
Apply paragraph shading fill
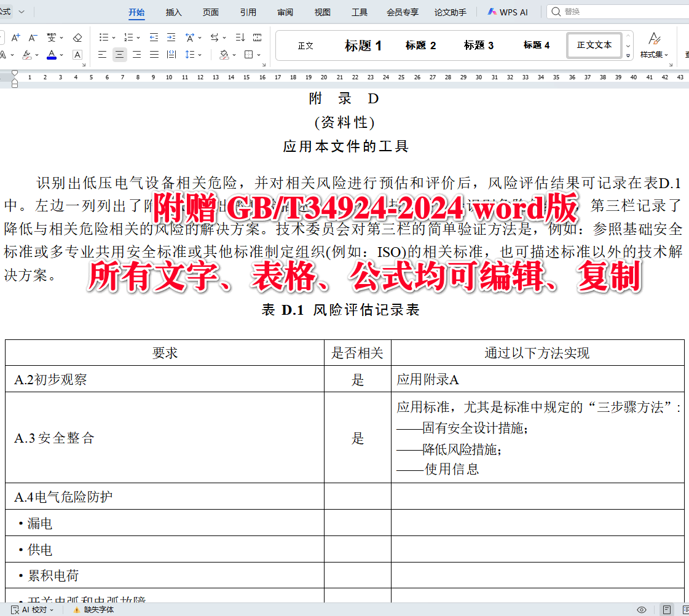(x=224, y=55)
